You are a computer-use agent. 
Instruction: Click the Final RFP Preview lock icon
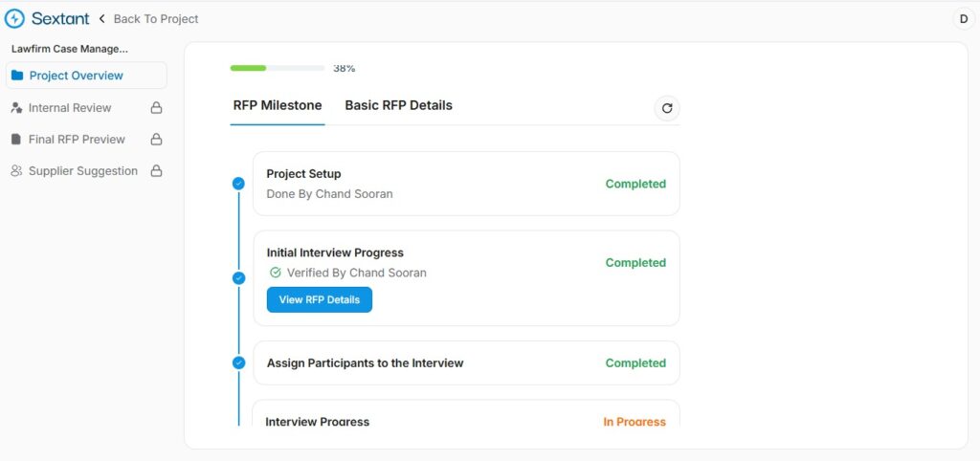click(156, 140)
